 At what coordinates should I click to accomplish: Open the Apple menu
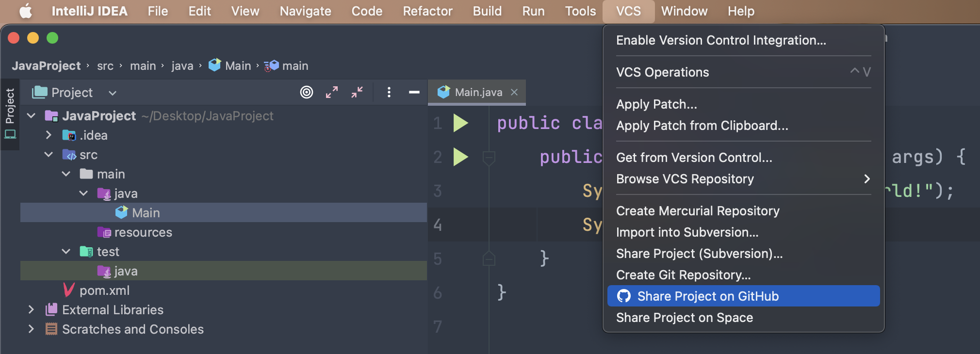point(25,11)
